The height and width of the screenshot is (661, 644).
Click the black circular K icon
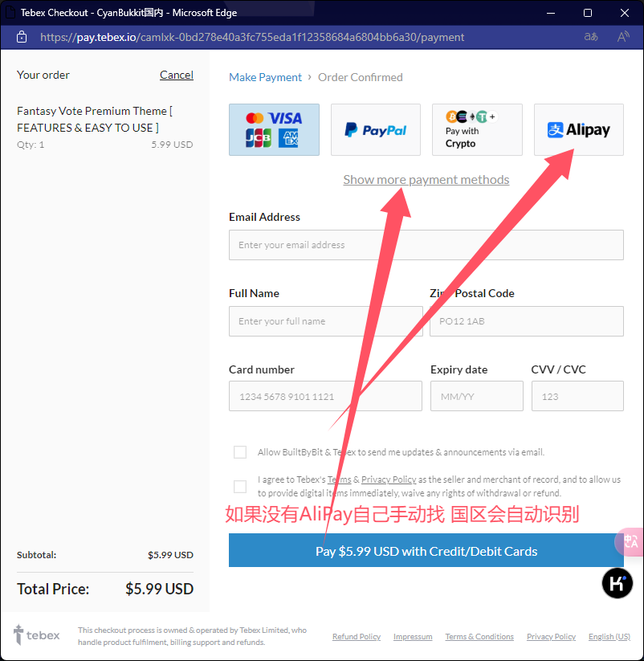point(618,583)
